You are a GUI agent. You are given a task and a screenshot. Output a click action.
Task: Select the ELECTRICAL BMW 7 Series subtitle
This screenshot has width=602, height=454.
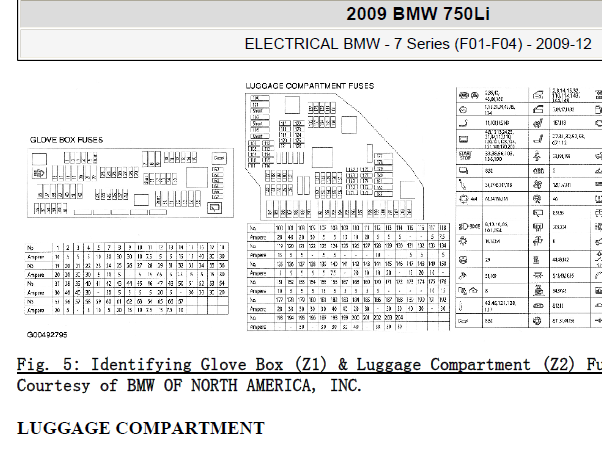pyautogui.click(x=418, y=44)
